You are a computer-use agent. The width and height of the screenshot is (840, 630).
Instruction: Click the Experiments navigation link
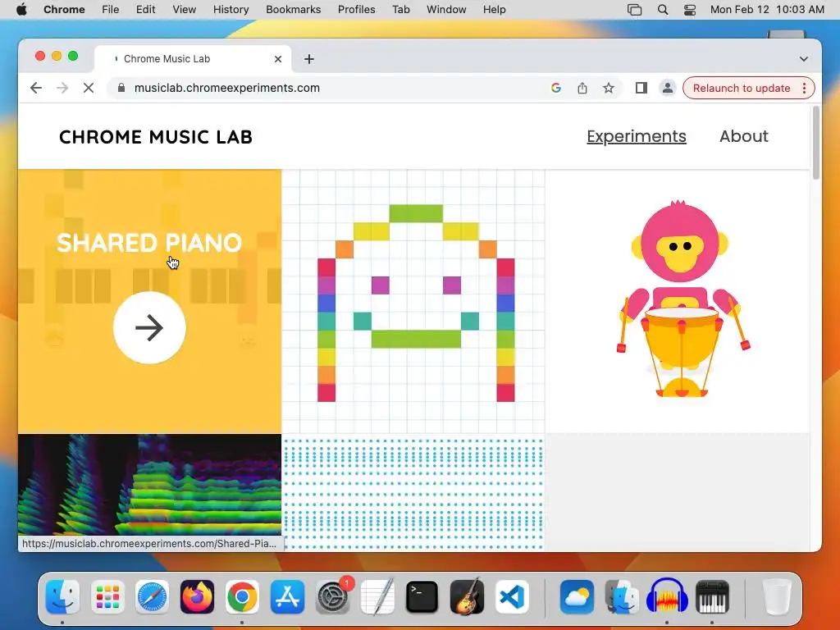(x=637, y=137)
